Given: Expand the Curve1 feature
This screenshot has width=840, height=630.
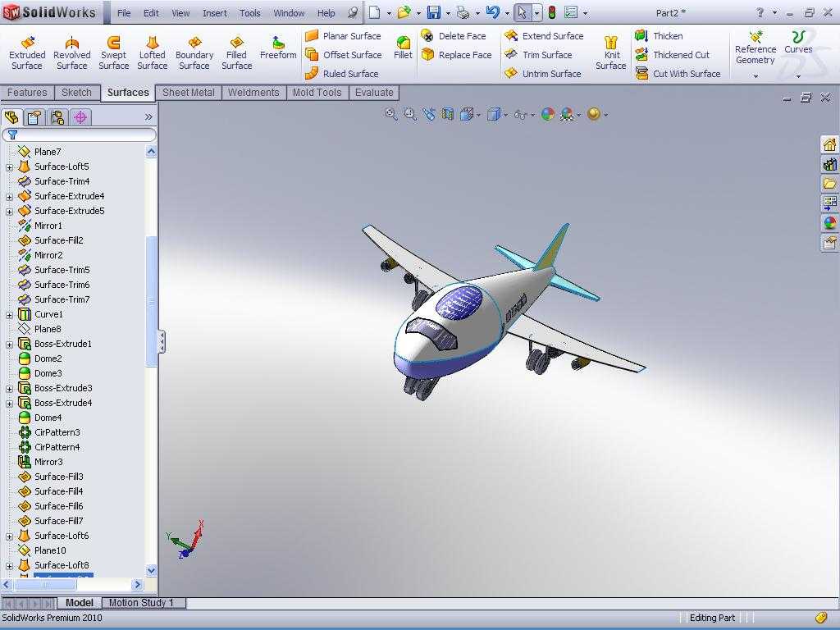Looking at the screenshot, I should [x=9, y=315].
